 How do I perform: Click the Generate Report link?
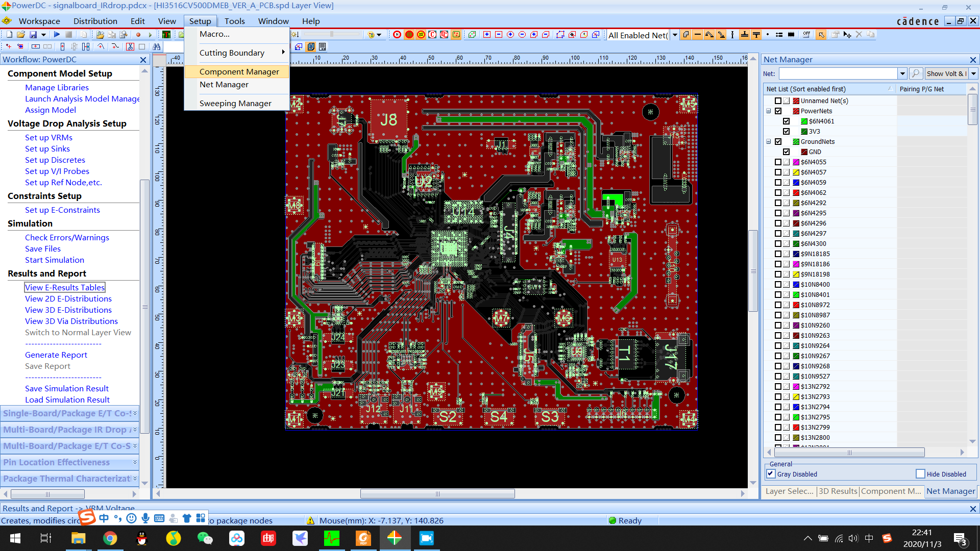(56, 355)
